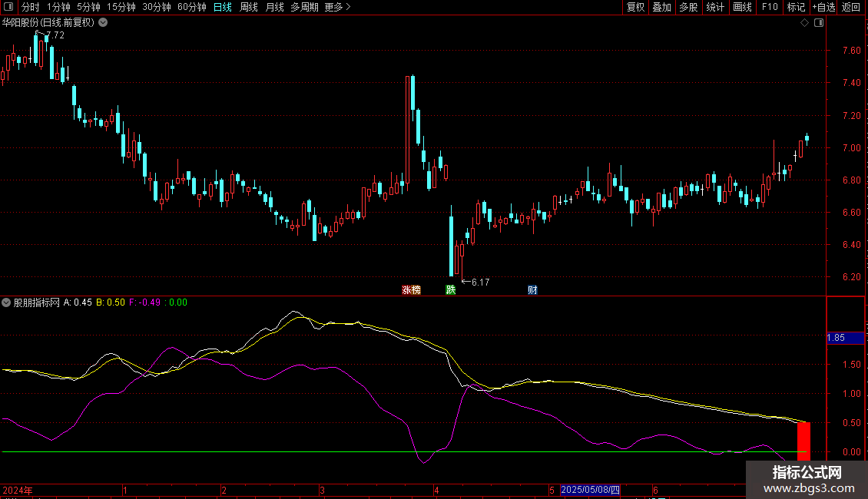The width and height of the screenshot is (868, 499).
Task: Click the 涨榜 marker on the chart
Action: click(x=411, y=290)
